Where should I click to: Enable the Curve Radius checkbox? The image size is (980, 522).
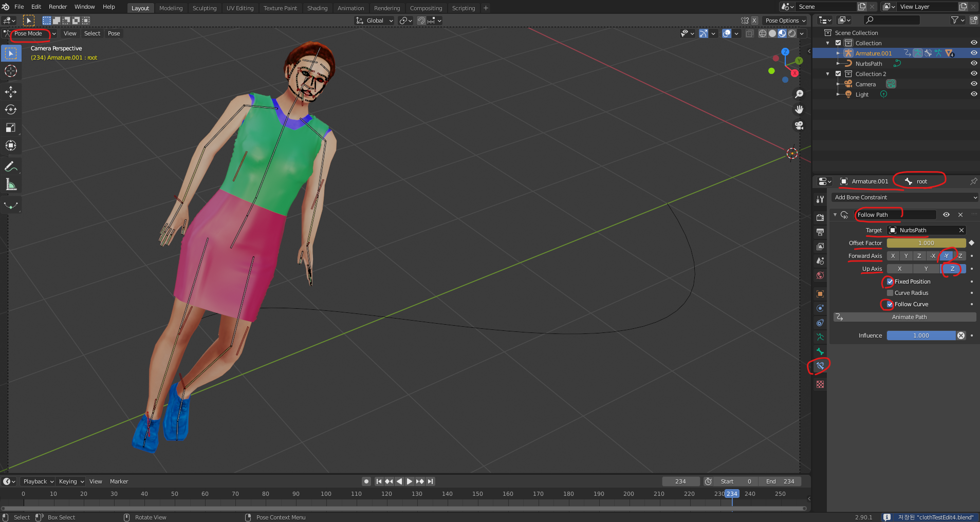[x=890, y=293]
